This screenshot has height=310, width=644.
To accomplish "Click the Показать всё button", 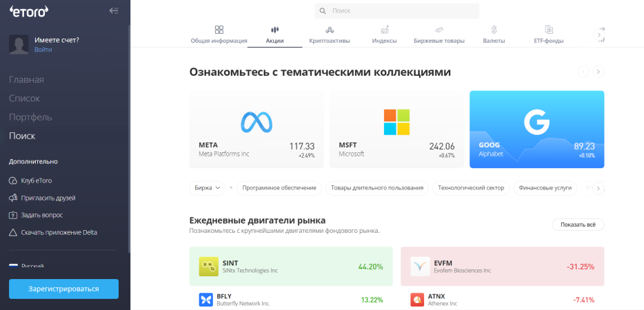I will tap(578, 225).
